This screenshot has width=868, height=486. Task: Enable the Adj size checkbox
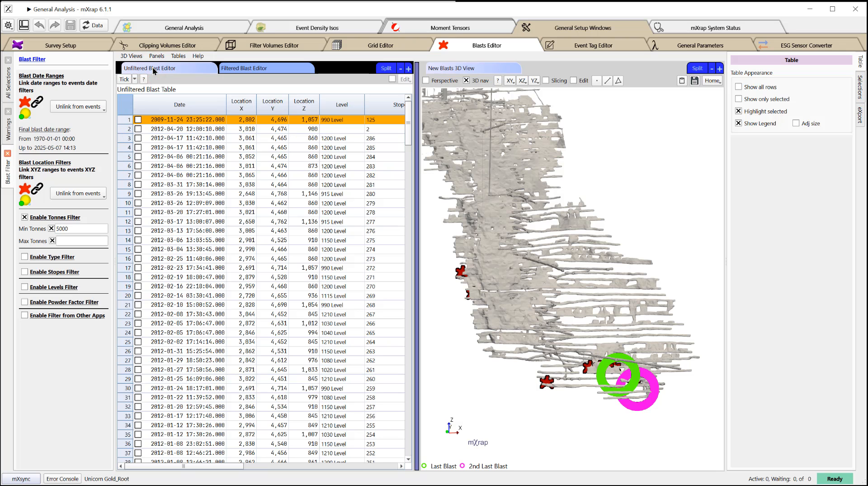[796, 123]
